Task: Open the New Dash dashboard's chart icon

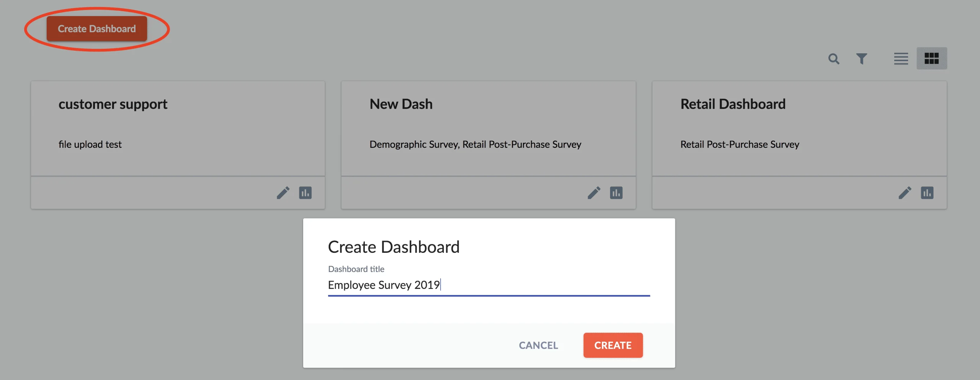Action: (x=616, y=193)
